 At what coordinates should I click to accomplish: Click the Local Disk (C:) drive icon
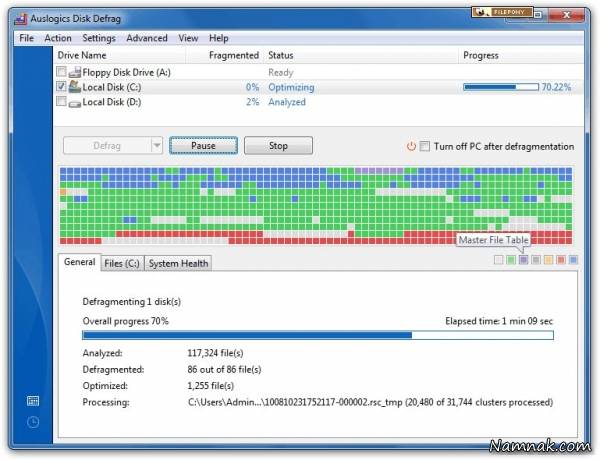(x=74, y=87)
